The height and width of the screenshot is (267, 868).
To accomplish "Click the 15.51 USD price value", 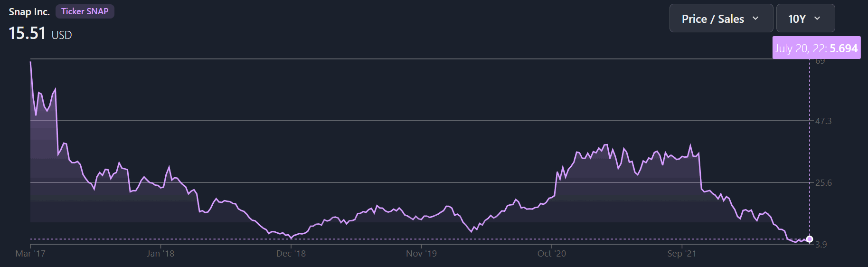I will (40, 33).
